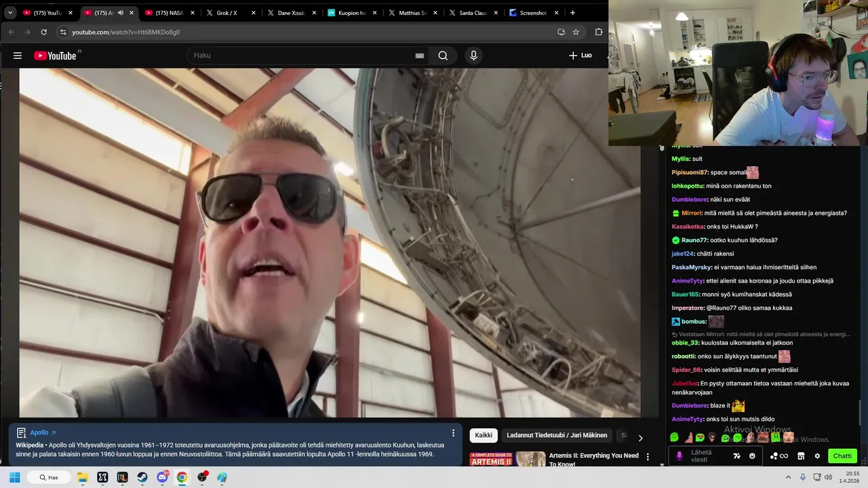Click username Mirrori in chat
The width and height of the screenshot is (868, 488).
tap(691, 213)
